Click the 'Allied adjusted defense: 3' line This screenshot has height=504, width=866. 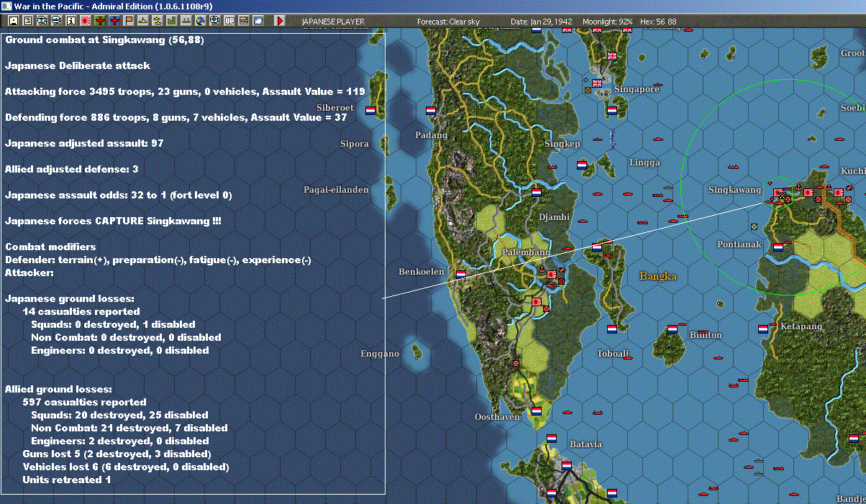coord(71,169)
